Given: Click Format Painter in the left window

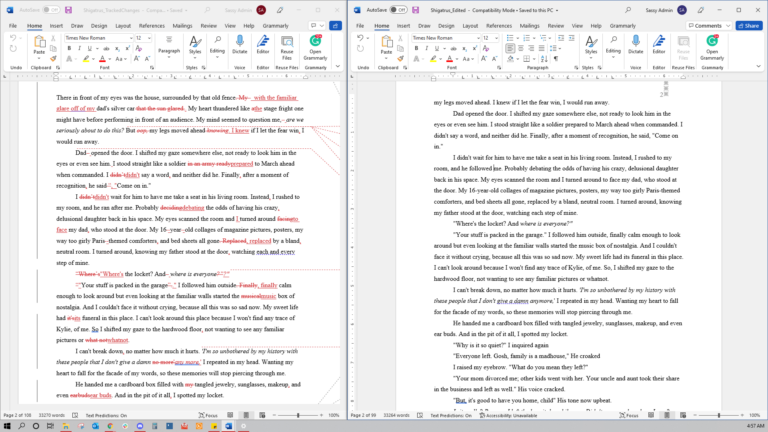Looking at the screenshot, I should [x=53, y=59].
